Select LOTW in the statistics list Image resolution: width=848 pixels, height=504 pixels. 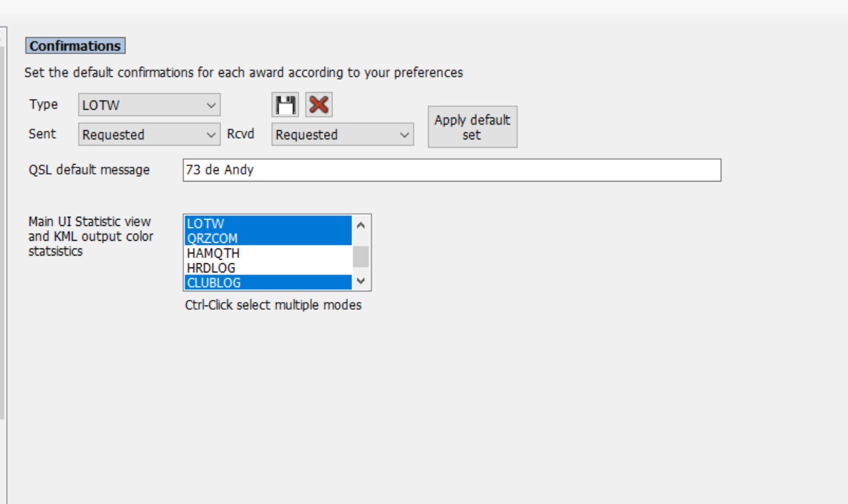pos(268,224)
